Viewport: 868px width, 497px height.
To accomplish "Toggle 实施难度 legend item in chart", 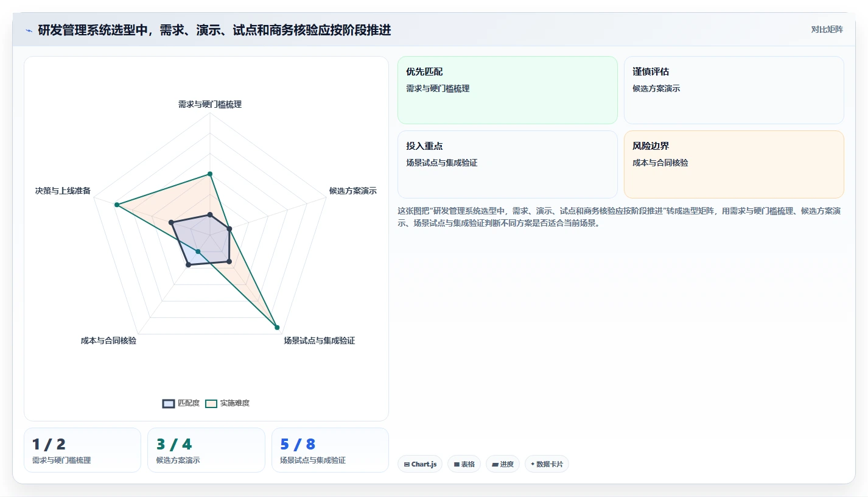I will point(227,403).
